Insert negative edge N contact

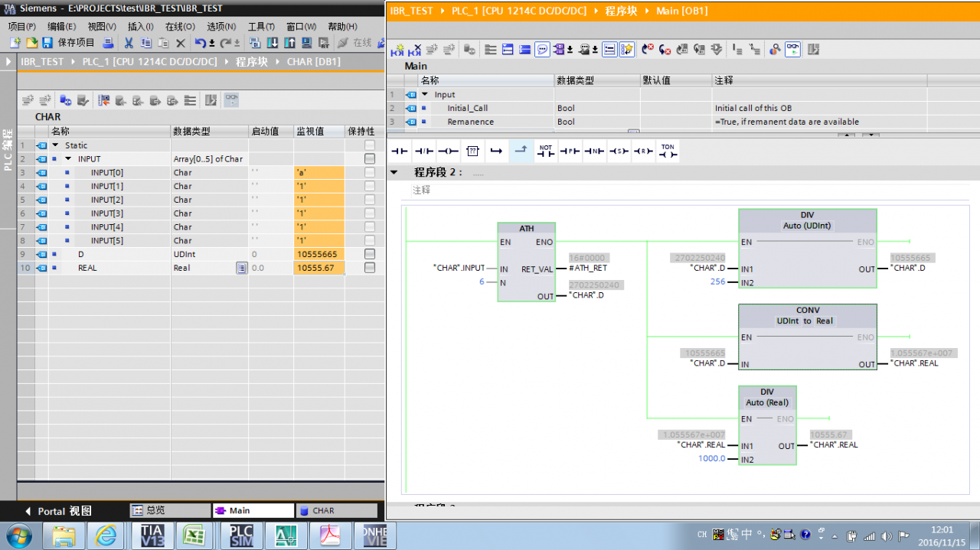pos(594,151)
